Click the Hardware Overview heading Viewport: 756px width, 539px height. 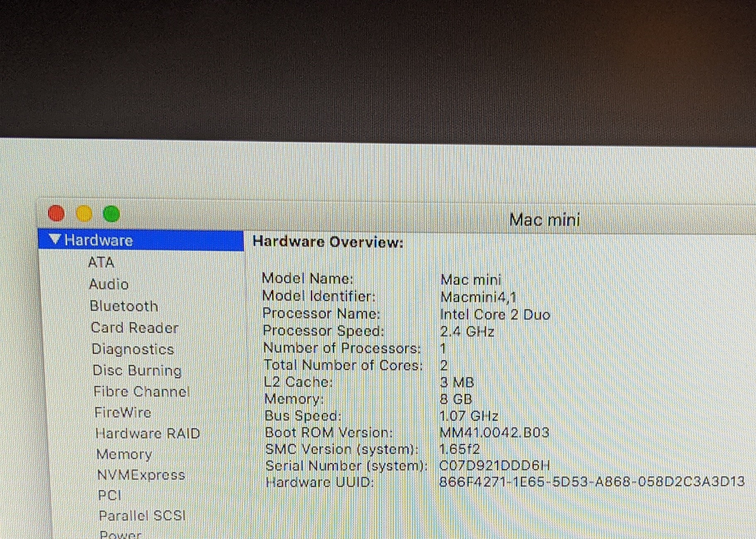tap(328, 242)
